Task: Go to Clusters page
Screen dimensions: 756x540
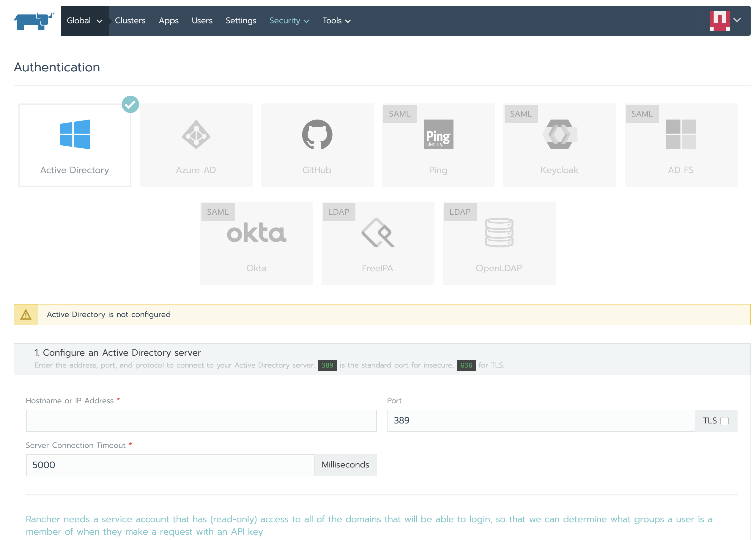Action: click(130, 21)
